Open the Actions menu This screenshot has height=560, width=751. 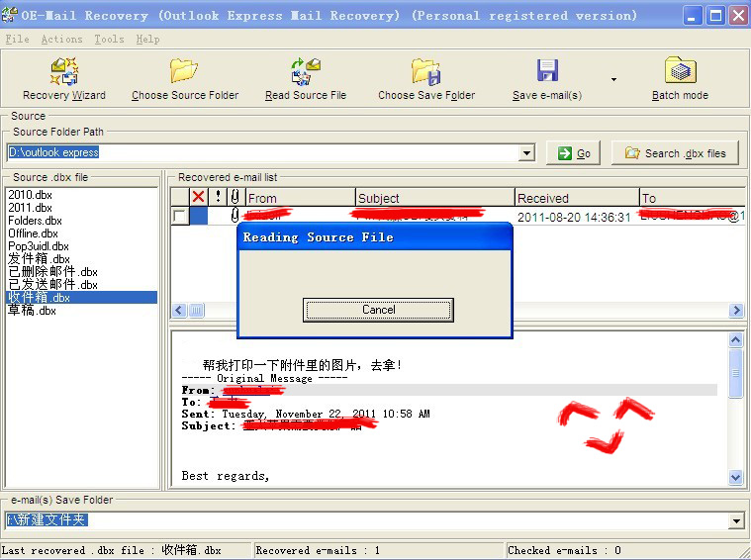pos(61,39)
